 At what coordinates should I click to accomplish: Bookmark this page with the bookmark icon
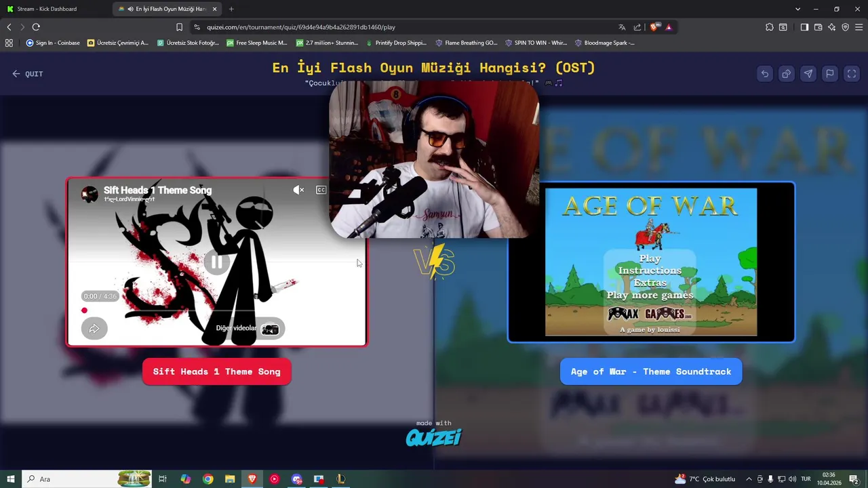[x=179, y=27]
